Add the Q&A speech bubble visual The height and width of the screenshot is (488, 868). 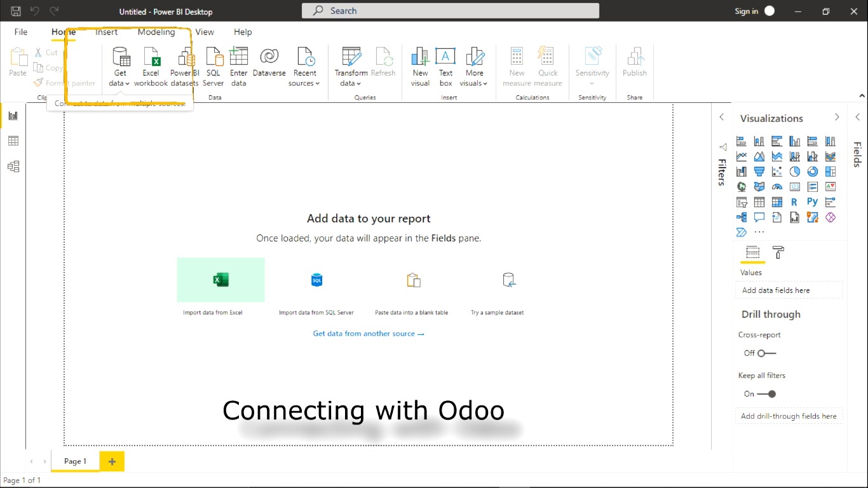[759, 217]
